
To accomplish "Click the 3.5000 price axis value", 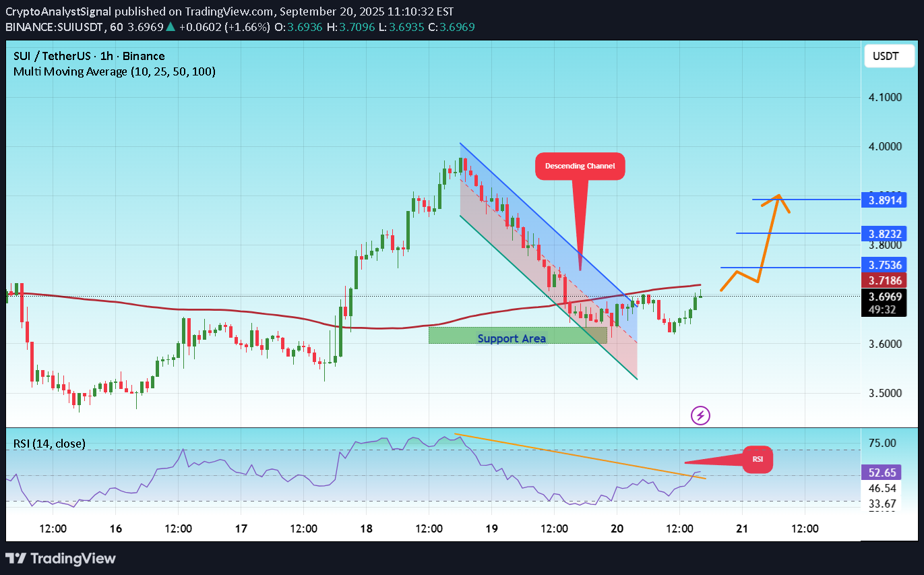I will [x=885, y=393].
